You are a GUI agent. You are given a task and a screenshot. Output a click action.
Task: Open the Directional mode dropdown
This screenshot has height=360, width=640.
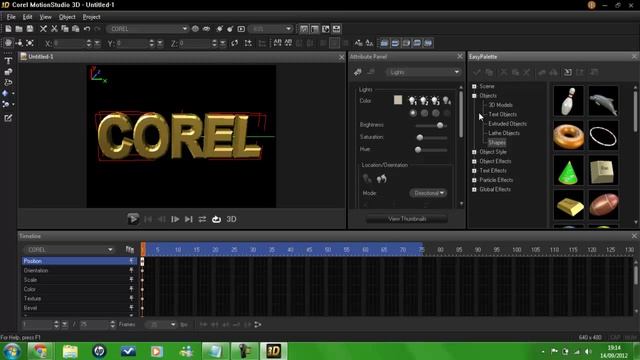click(x=428, y=193)
